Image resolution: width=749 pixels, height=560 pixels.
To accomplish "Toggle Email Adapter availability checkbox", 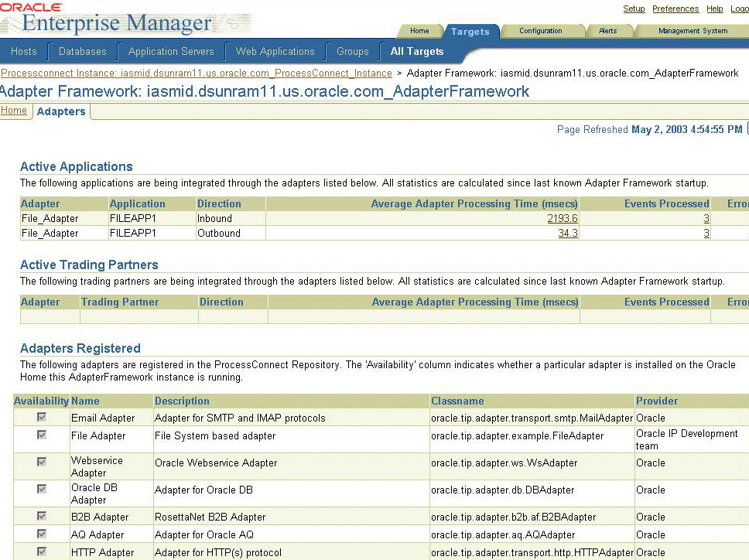I will coord(42,417).
